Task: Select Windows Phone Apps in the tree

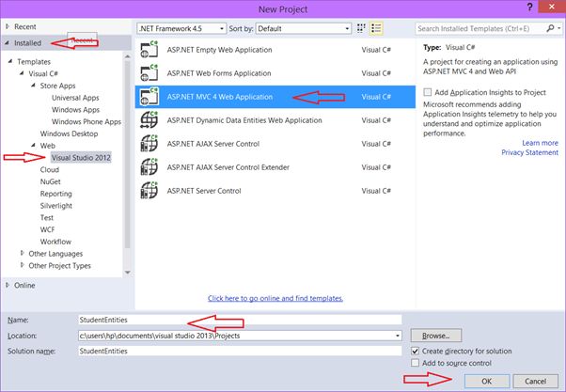Action: point(86,121)
